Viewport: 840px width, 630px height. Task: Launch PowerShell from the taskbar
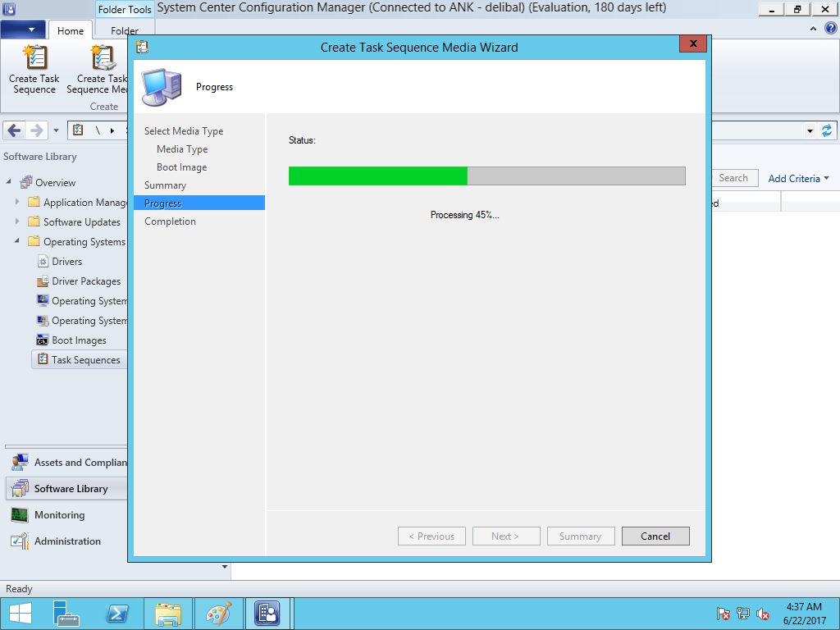click(117, 614)
